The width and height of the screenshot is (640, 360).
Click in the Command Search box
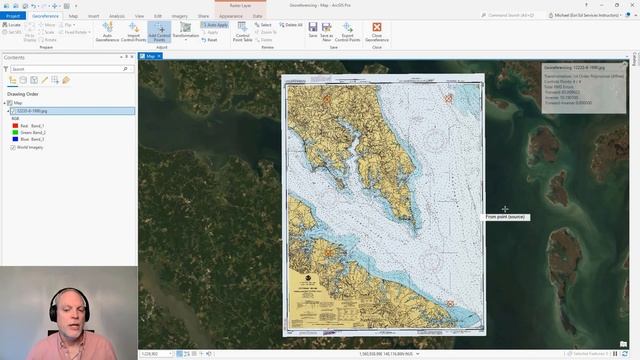tap(511, 15)
